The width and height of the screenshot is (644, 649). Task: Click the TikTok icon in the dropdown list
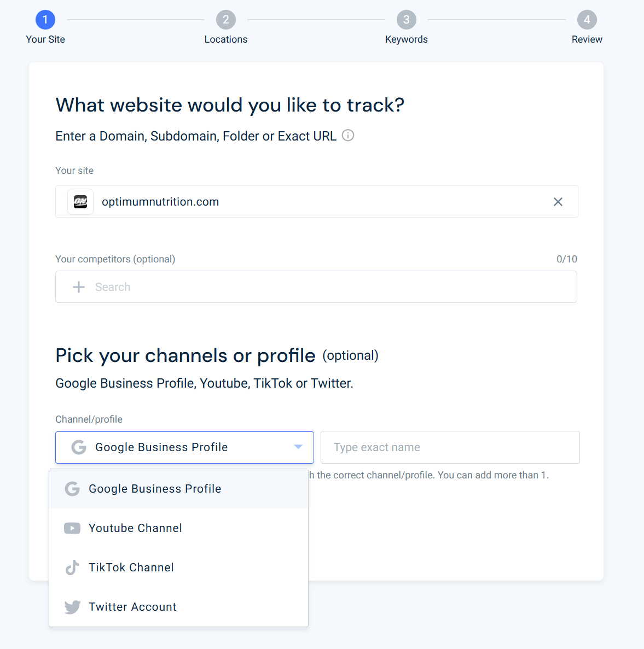(72, 568)
